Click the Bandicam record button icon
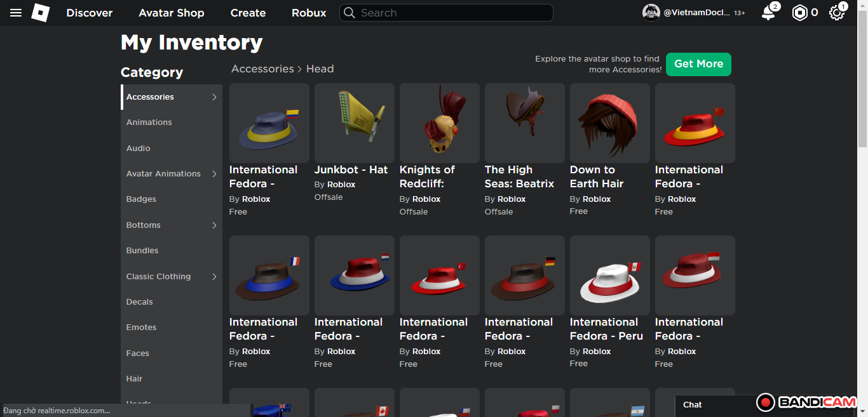868x417 pixels. [x=766, y=402]
